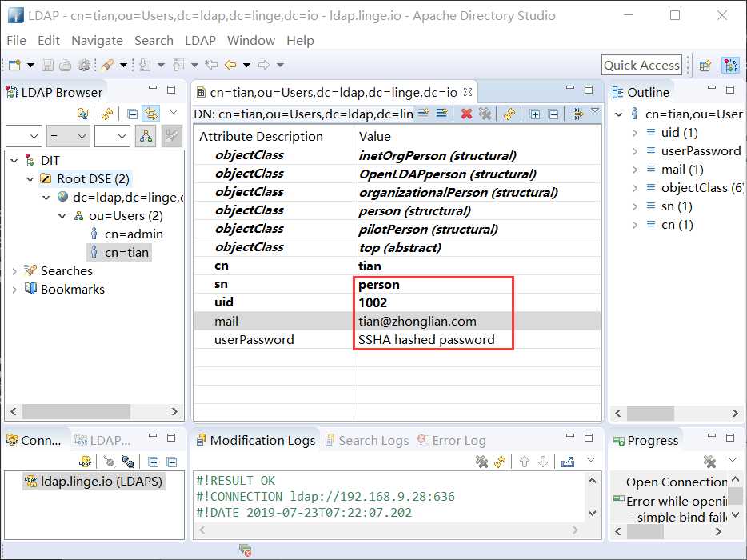This screenshot has width=747, height=560.
Task: Collapse all in the entry editor toolbar
Action: click(553, 114)
